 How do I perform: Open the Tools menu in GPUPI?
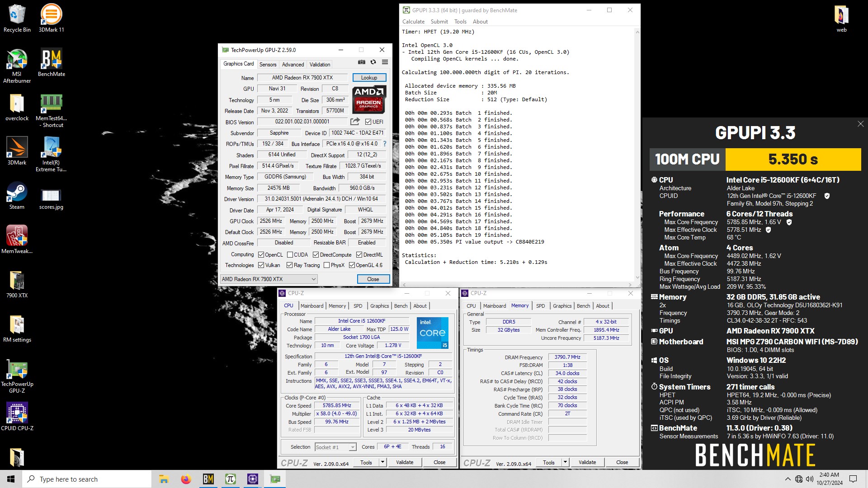click(x=460, y=22)
